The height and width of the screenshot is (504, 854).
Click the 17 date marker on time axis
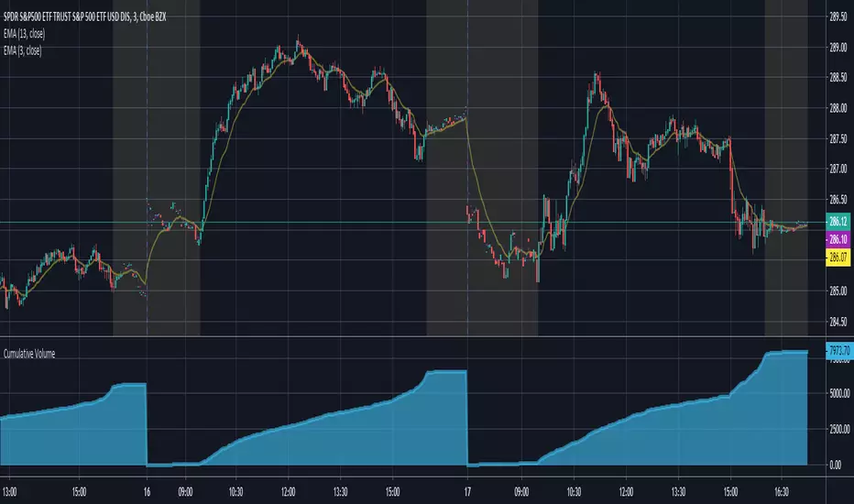(x=467, y=492)
